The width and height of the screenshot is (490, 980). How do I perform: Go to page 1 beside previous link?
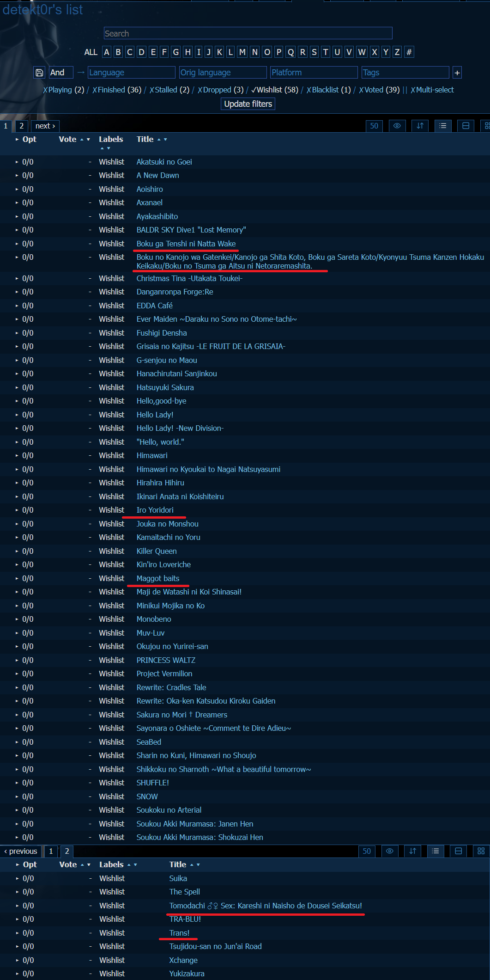[x=51, y=851]
